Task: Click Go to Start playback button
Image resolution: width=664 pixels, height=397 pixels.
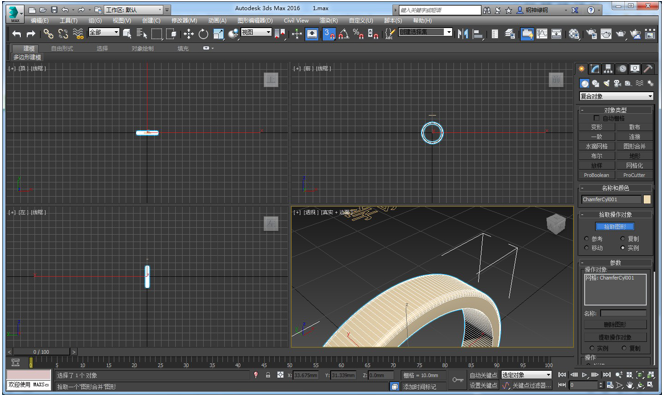Action: [x=562, y=375]
